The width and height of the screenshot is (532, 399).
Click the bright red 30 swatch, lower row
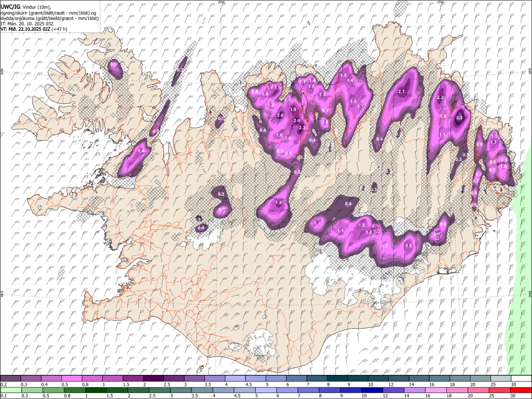click(x=522, y=390)
